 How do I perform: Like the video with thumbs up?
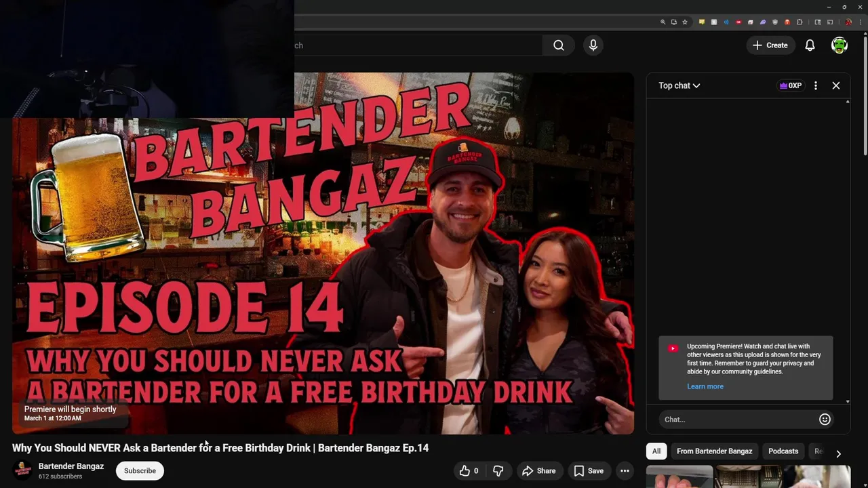click(x=469, y=471)
